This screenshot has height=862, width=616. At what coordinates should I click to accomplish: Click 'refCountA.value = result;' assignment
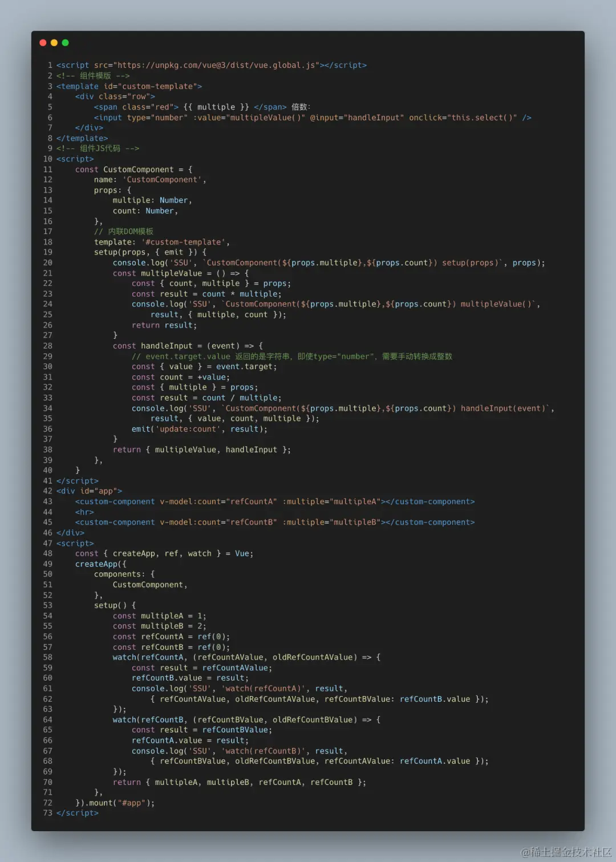(190, 741)
